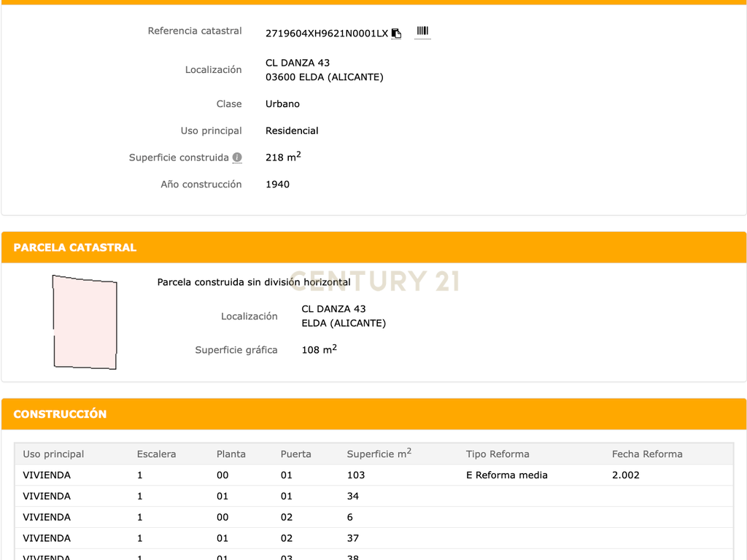Click the E Reforma media cell
The image size is (747, 560).
[x=506, y=475]
